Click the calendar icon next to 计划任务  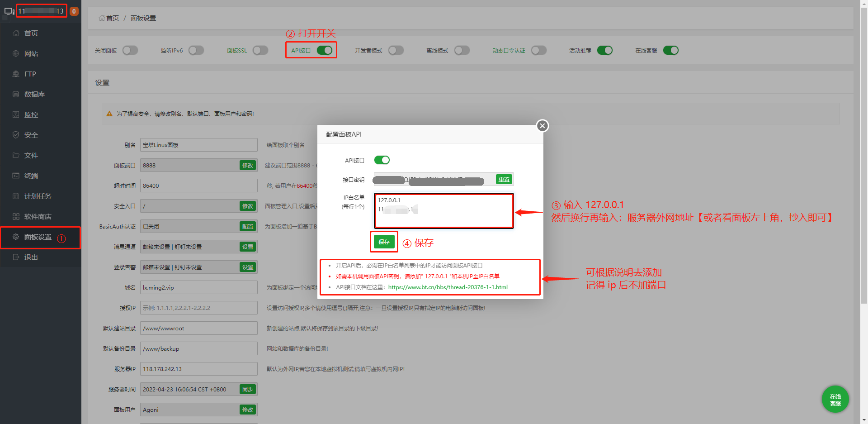click(x=16, y=196)
